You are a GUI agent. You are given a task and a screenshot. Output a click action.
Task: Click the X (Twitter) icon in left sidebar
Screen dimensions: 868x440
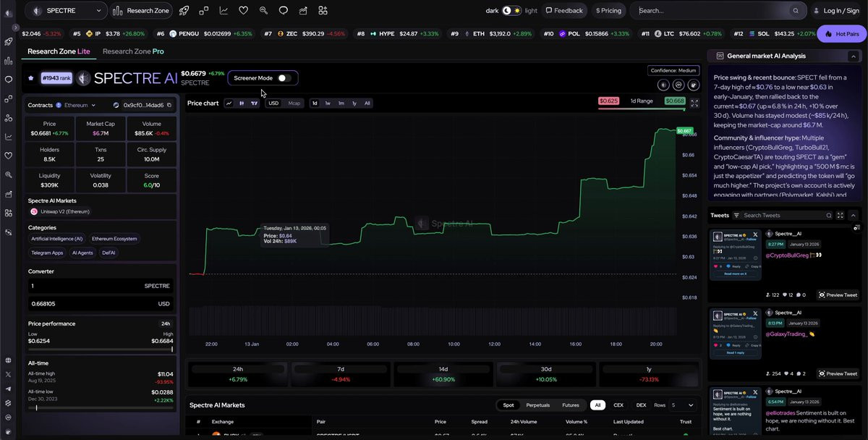[x=9, y=374]
